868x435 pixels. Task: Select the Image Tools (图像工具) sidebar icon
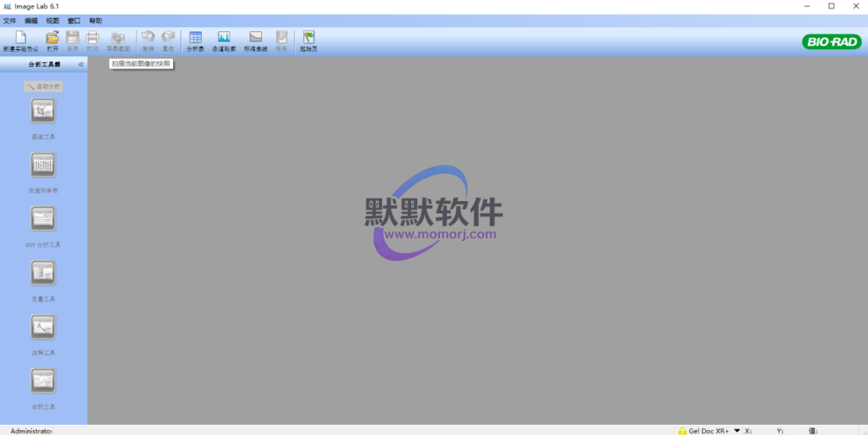pos(43,111)
